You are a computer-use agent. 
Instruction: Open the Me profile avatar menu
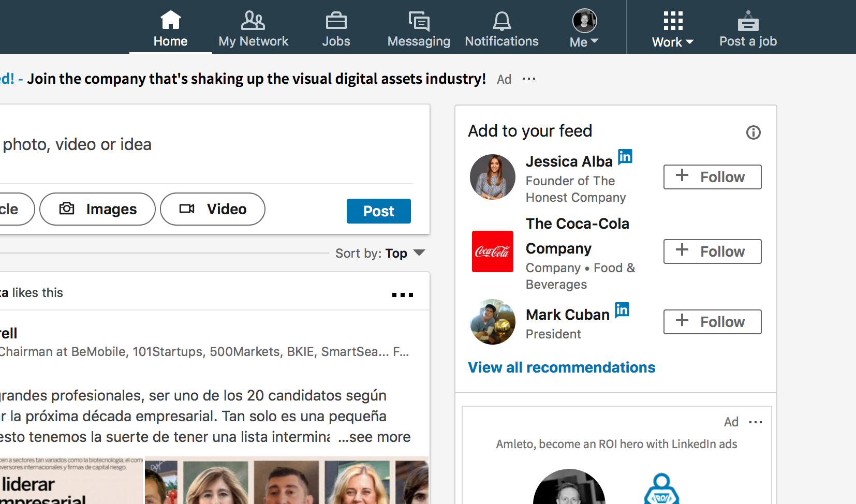point(585,21)
